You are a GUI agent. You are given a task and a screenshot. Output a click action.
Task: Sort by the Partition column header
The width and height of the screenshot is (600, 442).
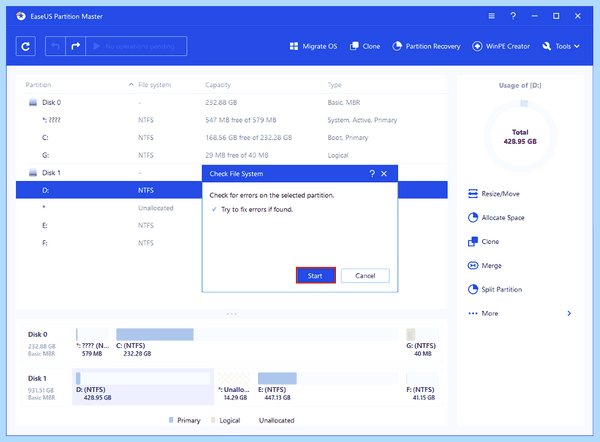38,85
